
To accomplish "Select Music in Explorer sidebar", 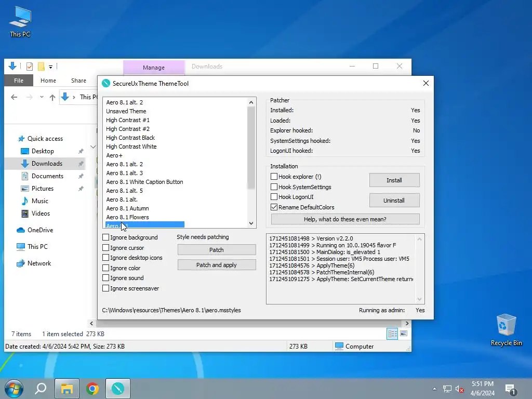I will tap(39, 201).
